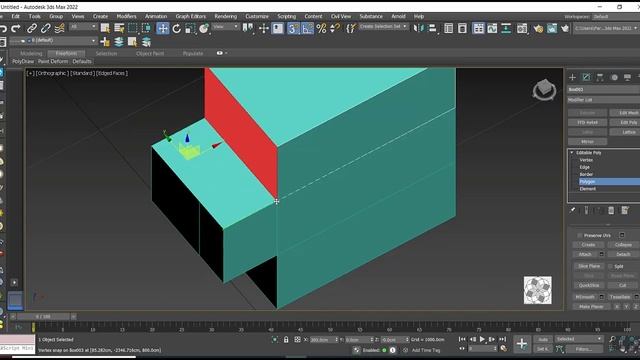Enable the Split checkbox
The height and width of the screenshot is (360, 640).
tap(611, 266)
